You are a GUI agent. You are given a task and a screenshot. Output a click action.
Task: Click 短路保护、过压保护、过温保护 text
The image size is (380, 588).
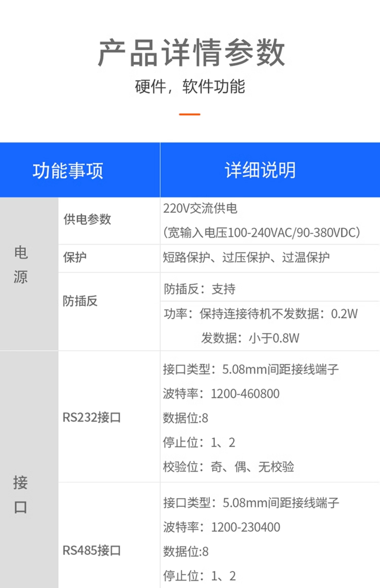(x=246, y=257)
